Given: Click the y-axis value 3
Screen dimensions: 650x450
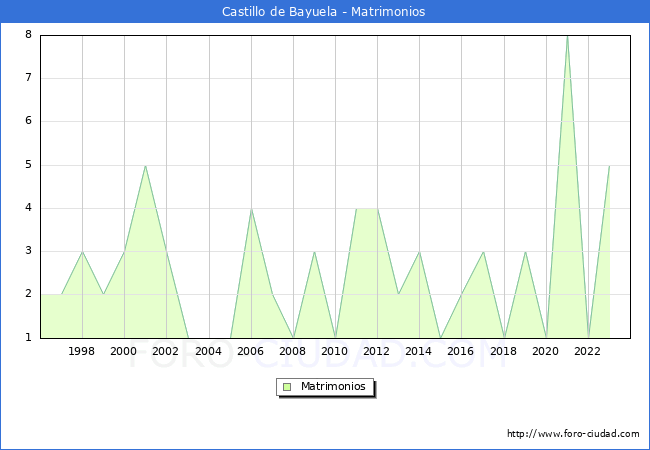Looking at the screenshot, I should pyautogui.click(x=28, y=251).
